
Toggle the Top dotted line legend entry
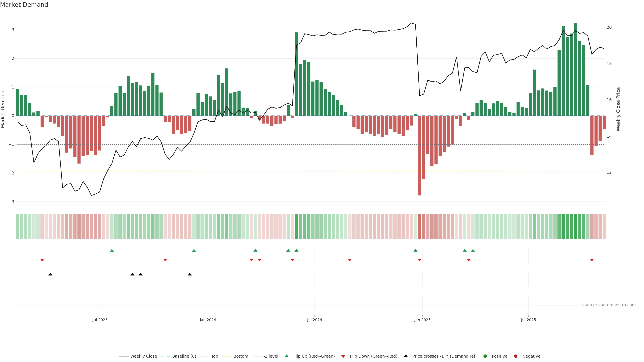(214, 356)
